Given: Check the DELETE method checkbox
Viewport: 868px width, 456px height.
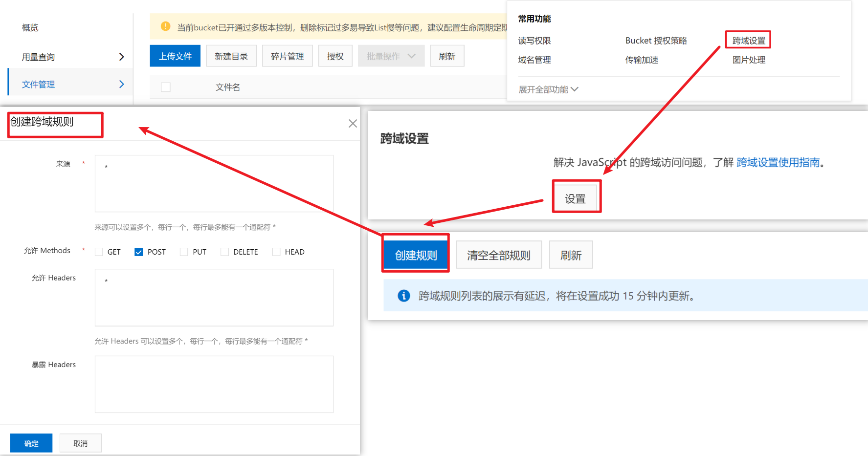Looking at the screenshot, I should [224, 252].
